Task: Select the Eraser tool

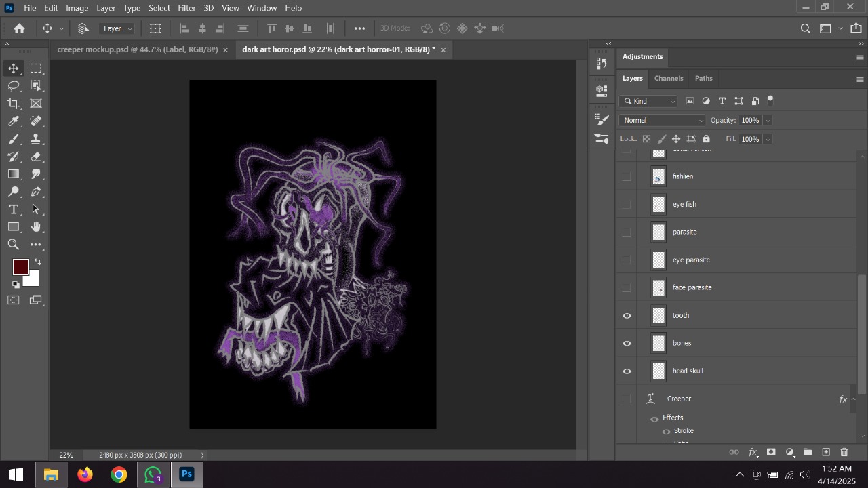Action: point(36,157)
